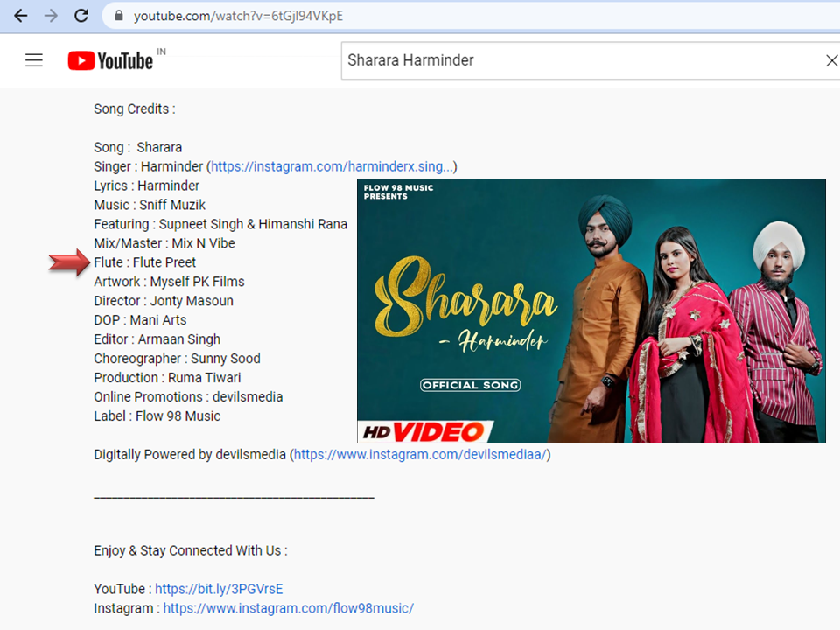This screenshot has height=630, width=840.
Task: Click the browser forward arrow
Action: pyautogui.click(x=51, y=16)
